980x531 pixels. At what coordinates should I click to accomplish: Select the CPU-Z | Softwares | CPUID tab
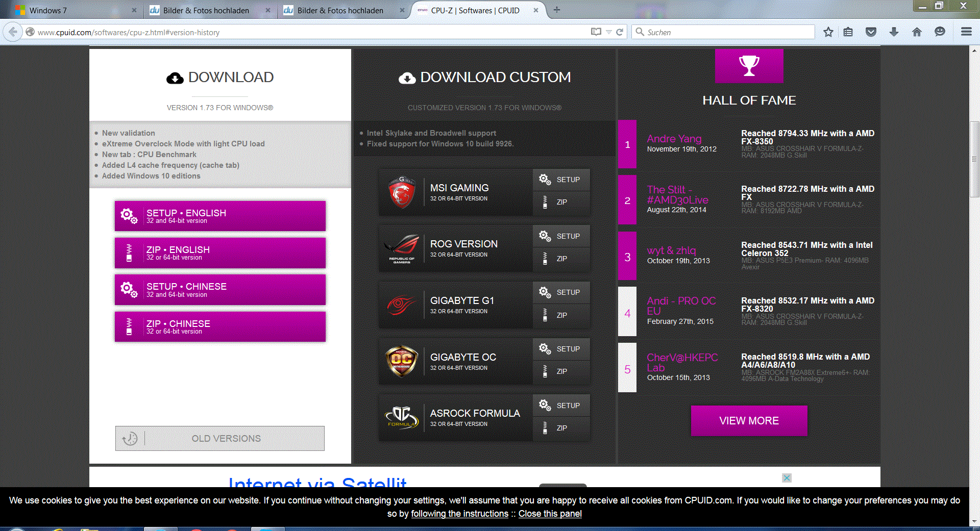pyautogui.click(x=477, y=10)
